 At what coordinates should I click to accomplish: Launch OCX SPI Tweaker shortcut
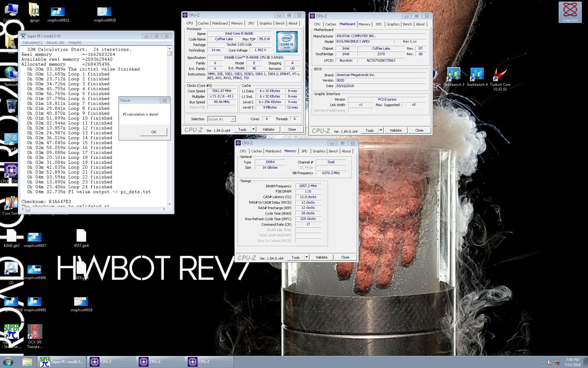(x=35, y=336)
